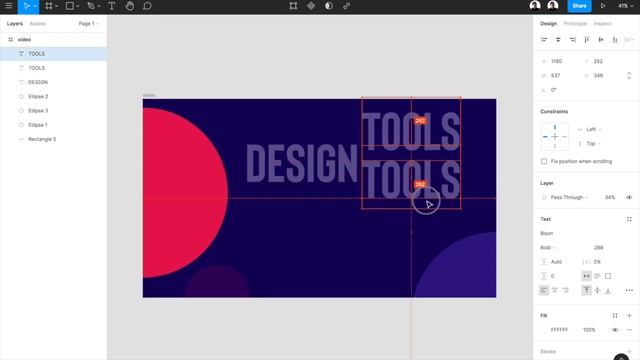
Task: Select the video frame layer
Action: pos(53,40)
